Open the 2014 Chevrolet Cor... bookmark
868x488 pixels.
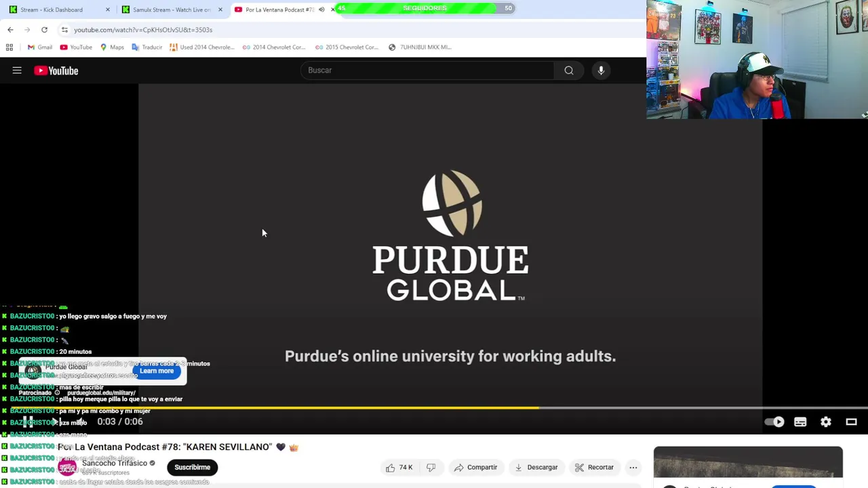[273, 47]
